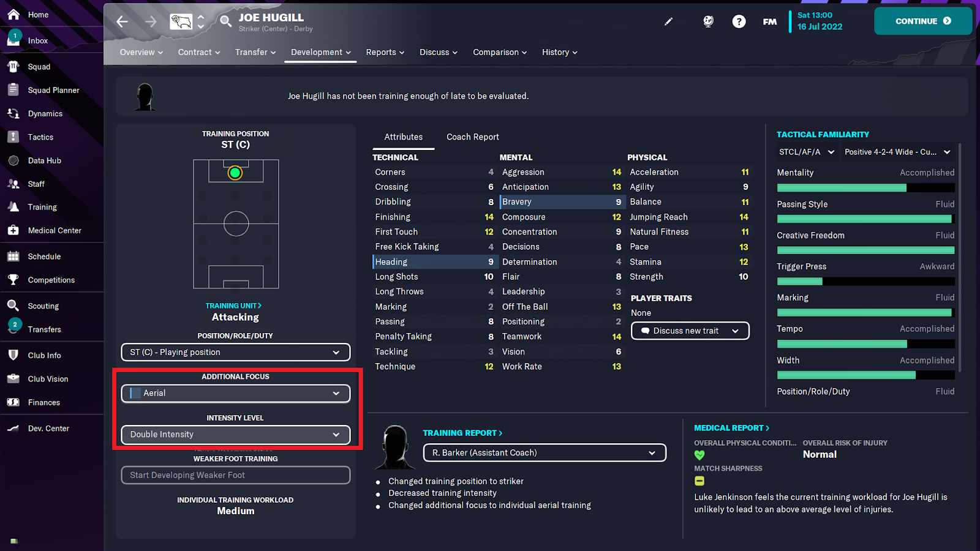Open the Comparison menu

click(500, 52)
